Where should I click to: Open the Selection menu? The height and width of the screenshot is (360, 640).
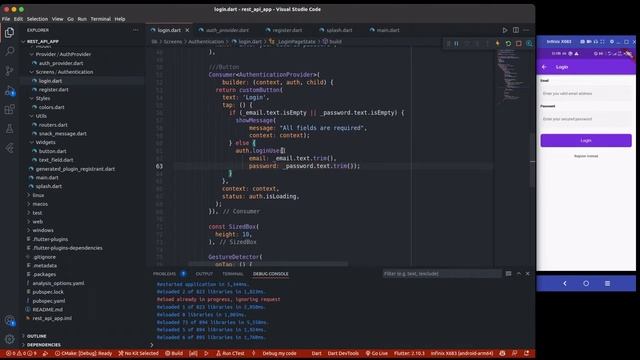coord(37,19)
